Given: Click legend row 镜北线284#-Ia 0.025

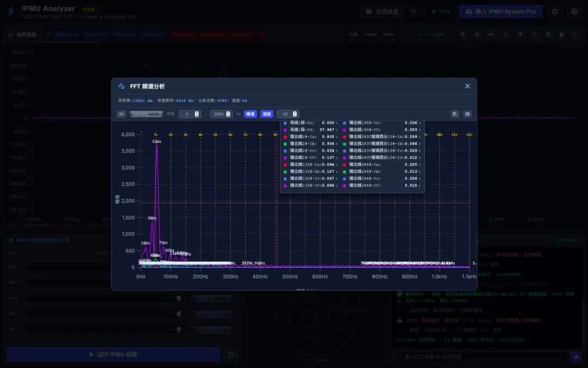Looking at the screenshot, I should click(x=382, y=165).
